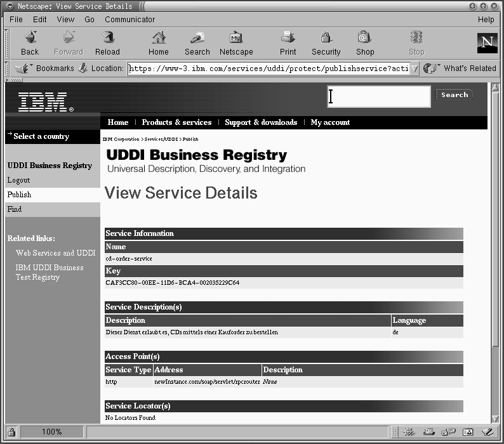
Task: Focus the IBM search text field
Action: pos(379,96)
